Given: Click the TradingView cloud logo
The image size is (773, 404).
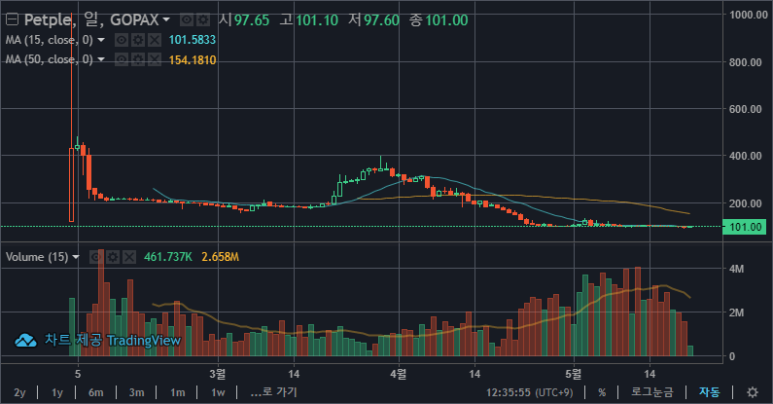Looking at the screenshot, I should pyautogui.click(x=26, y=340).
